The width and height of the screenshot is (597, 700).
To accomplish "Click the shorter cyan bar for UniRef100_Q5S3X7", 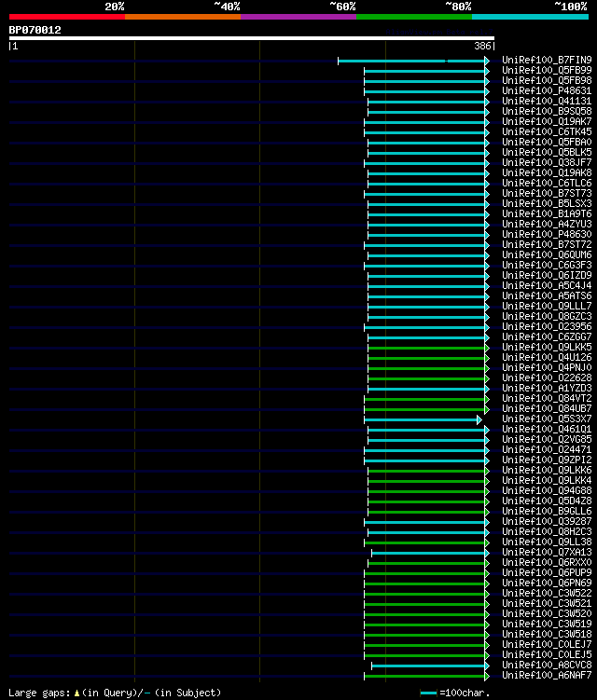I will pyautogui.click(x=423, y=420).
